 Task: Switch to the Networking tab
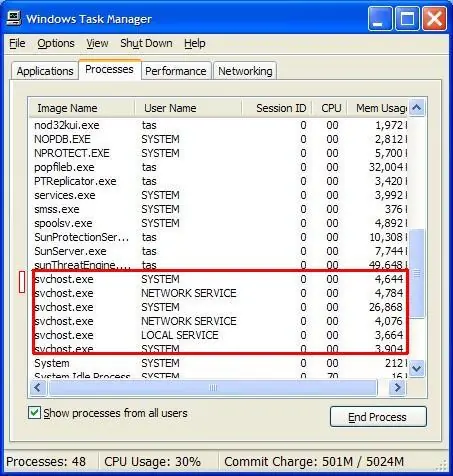(245, 71)
